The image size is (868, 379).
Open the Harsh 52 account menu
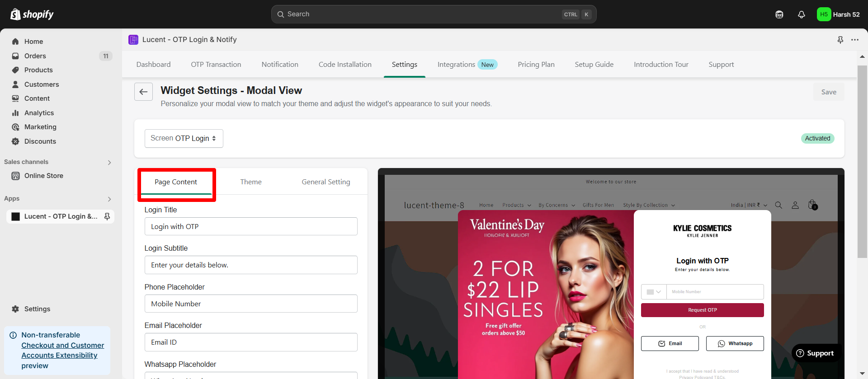839,14
